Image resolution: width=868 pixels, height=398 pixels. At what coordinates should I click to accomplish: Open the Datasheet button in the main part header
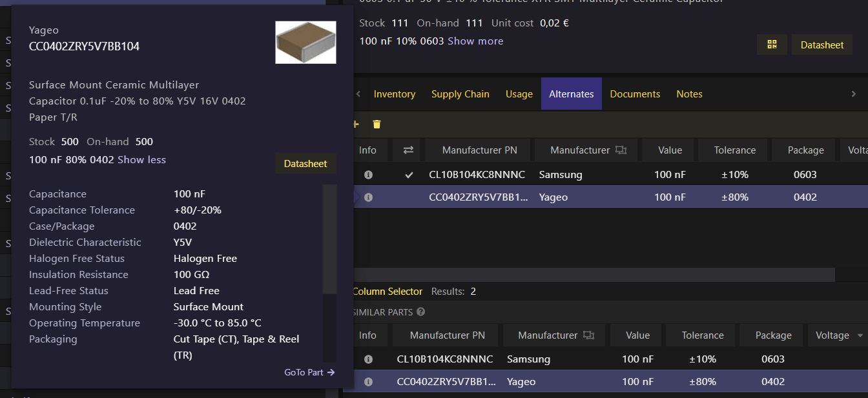coord(822,45)
